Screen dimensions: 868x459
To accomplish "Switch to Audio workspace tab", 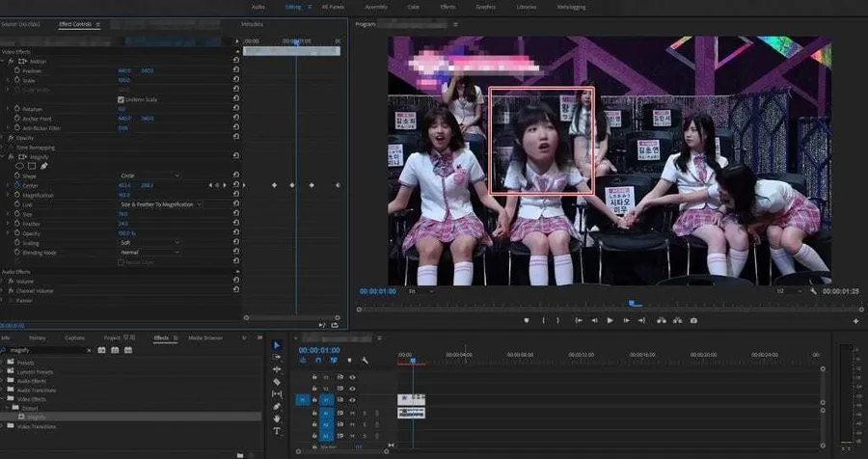I will click(x=258, y=7).
